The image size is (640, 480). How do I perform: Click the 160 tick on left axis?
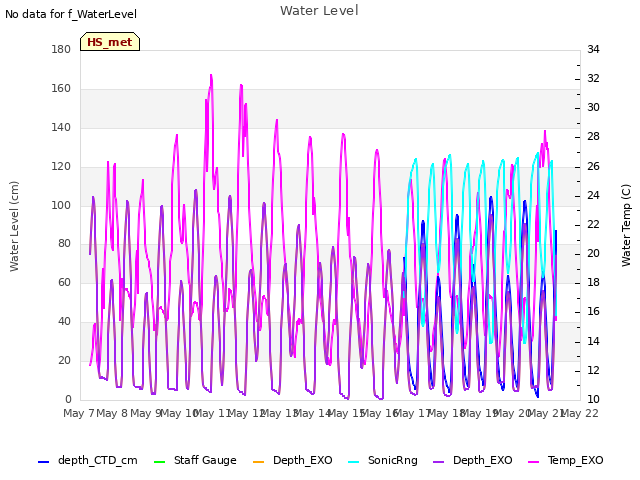pyautogui.click(x=61, y=89)
